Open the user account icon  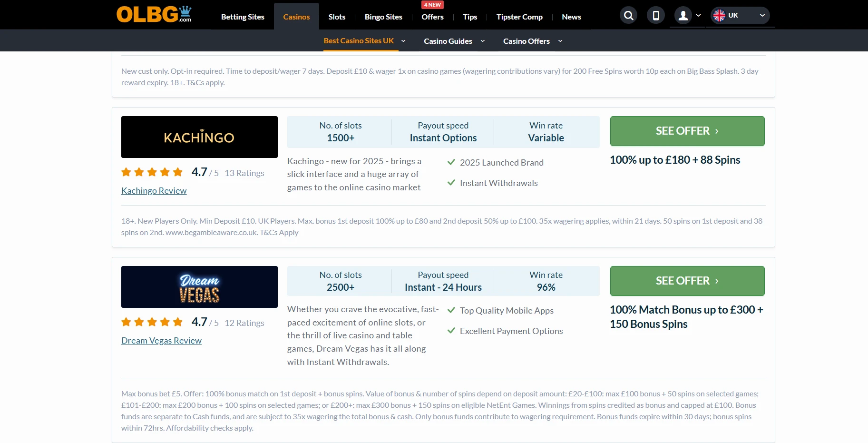coord(683,16)
